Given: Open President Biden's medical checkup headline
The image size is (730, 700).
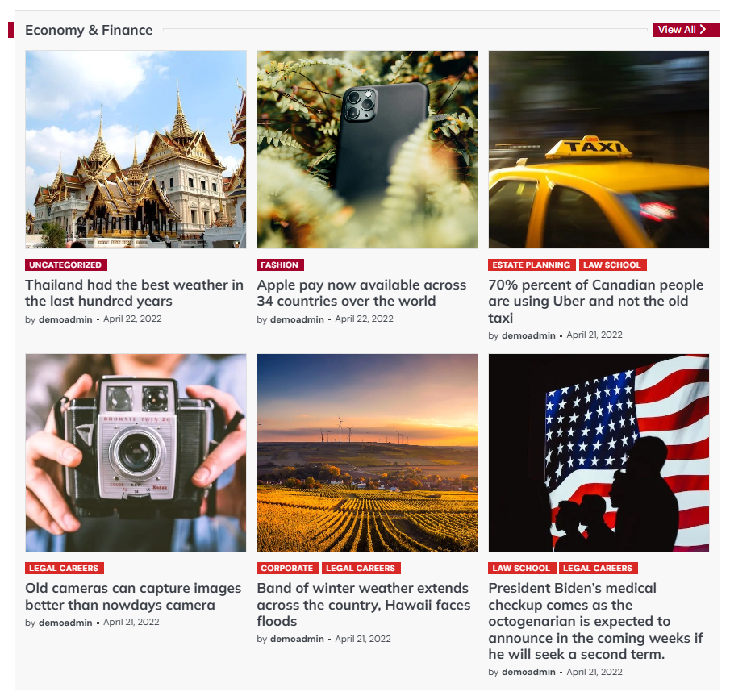Looking at the screenshot, I should [x=595, y=621].
